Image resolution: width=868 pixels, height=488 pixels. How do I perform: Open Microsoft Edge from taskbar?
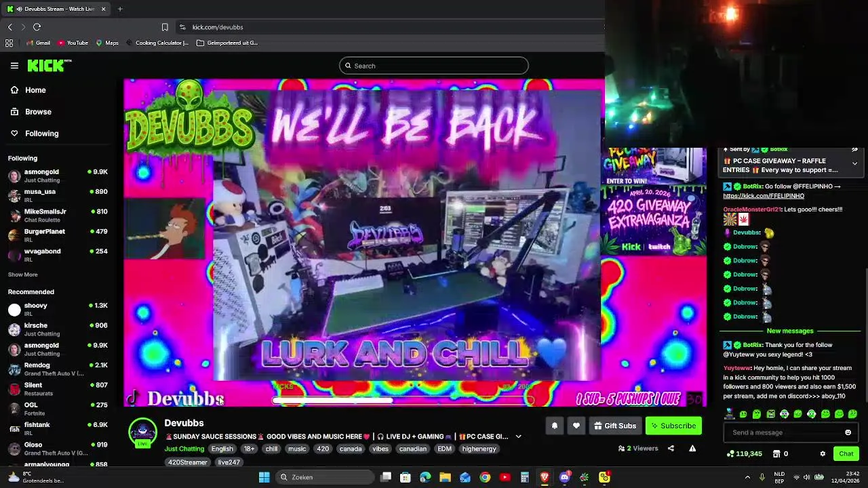click(425, 477)
